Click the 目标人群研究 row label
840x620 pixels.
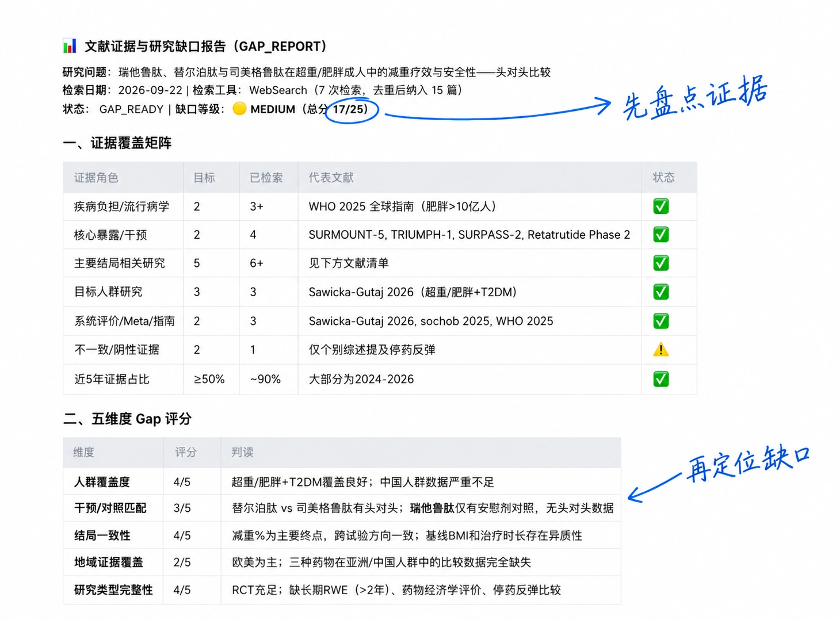[x=108, y=292]
